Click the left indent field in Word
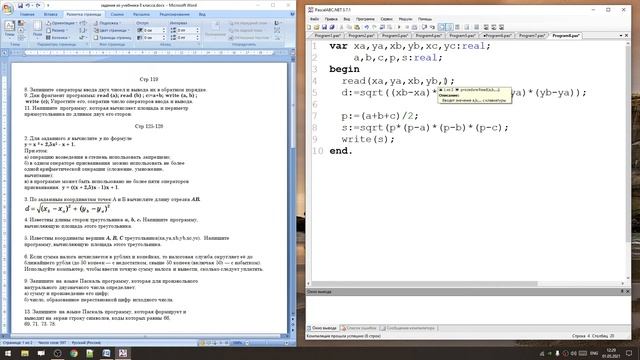This screenshot has height=360, width=640. [x=151, y=30]
